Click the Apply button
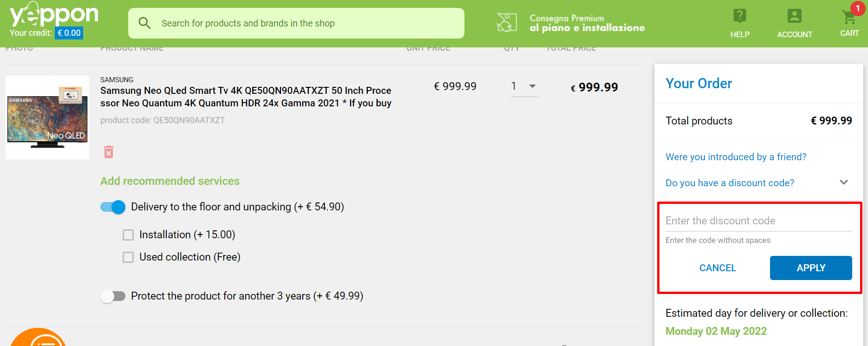The width and height of the screenshot is (868, 346). [811, 268]
